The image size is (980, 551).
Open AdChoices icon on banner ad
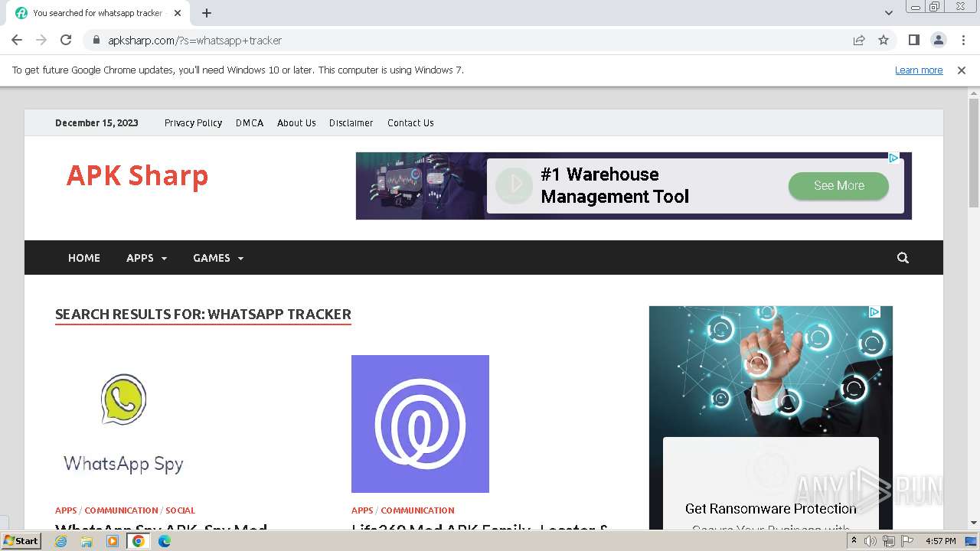pos(893,158)
